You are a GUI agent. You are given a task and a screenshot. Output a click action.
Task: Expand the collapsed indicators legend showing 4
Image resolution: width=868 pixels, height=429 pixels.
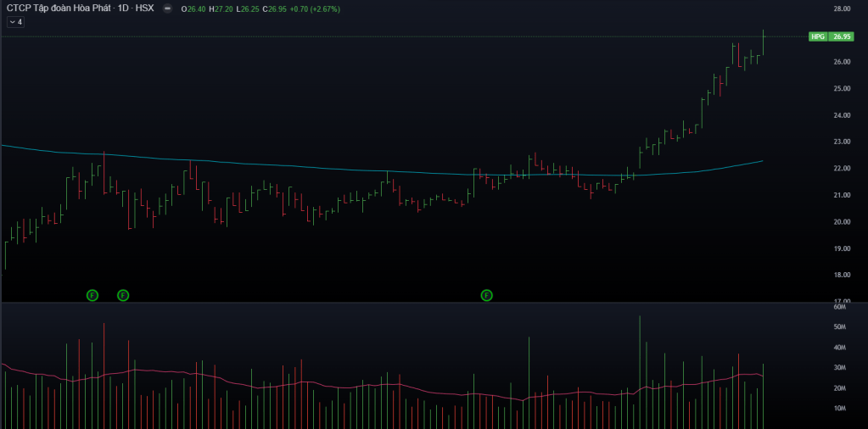[14, 22]
